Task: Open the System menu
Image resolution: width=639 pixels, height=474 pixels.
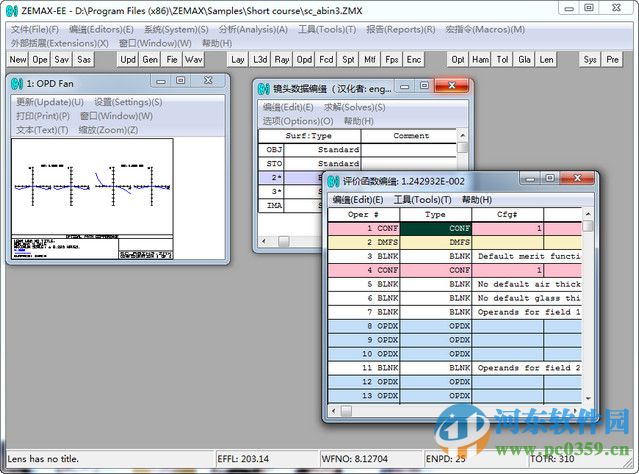Action: pos(176,29)
